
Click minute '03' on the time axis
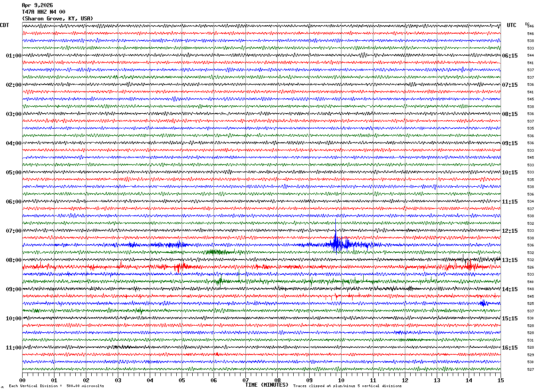pos(118,380)
